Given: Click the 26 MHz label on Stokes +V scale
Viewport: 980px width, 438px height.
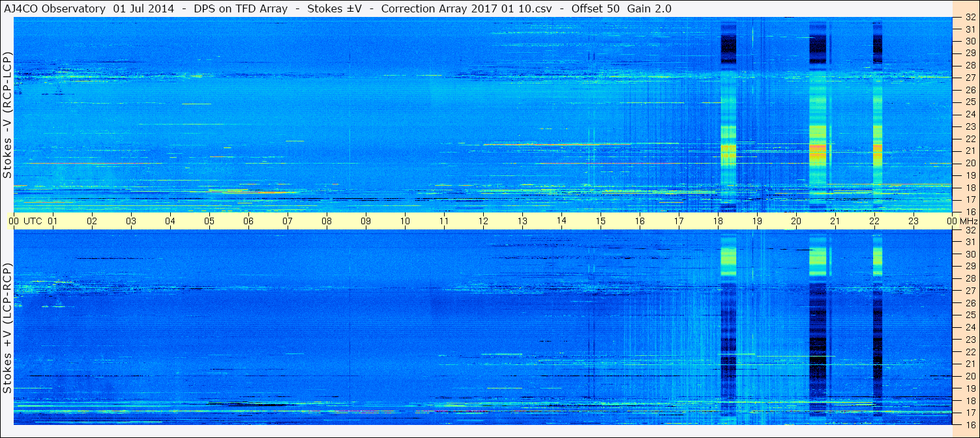Looking at the screenshot, I should [x=970, y=303].
